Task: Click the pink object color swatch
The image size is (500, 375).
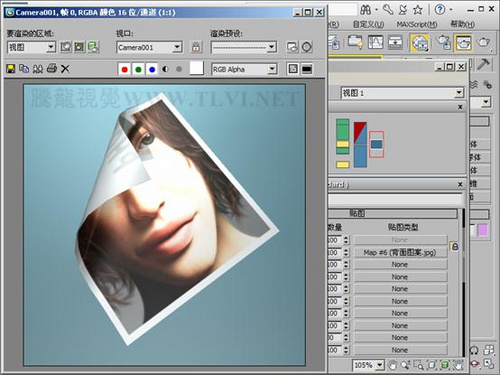Action: 483,230
